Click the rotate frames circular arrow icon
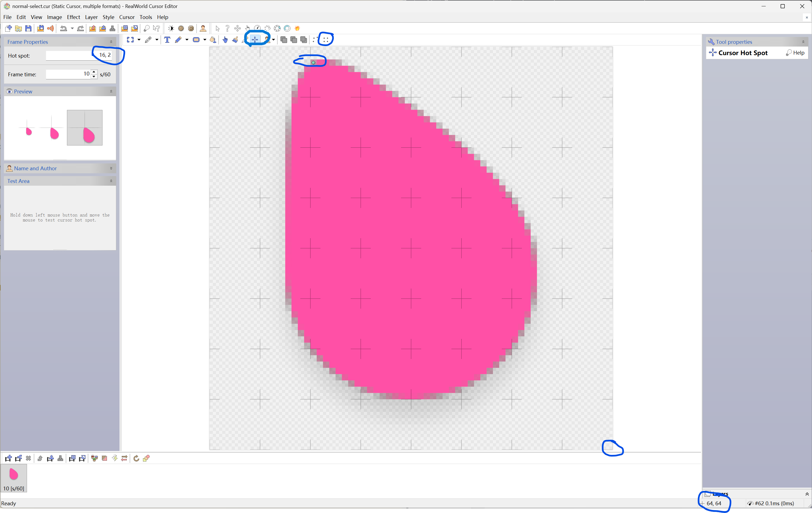Screen dimensions: 812x513 pos(136,458)
